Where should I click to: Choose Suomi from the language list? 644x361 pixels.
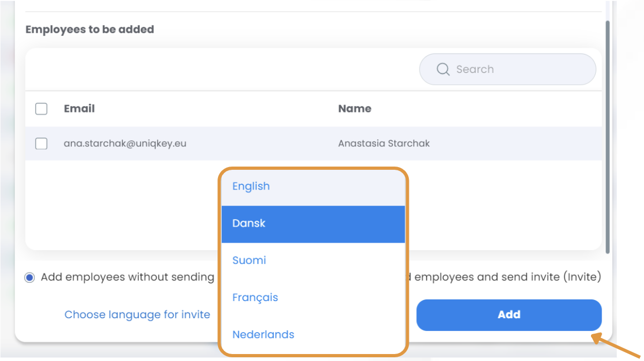pyautogui.click(x=313, y=261)
